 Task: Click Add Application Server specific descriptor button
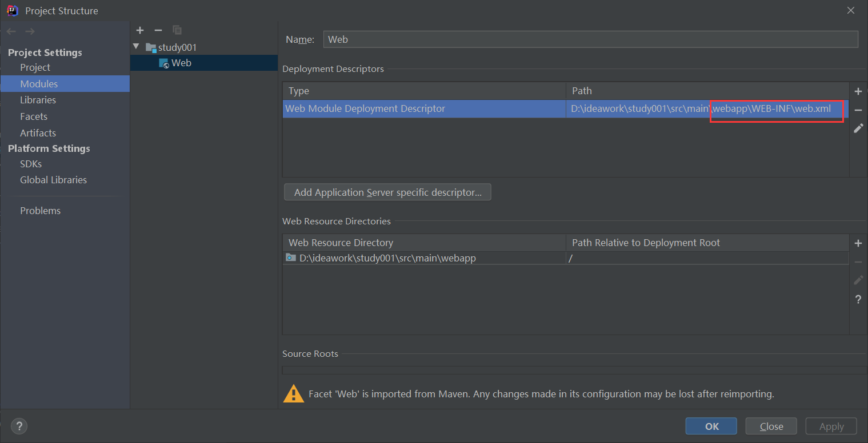click(387, 192)
